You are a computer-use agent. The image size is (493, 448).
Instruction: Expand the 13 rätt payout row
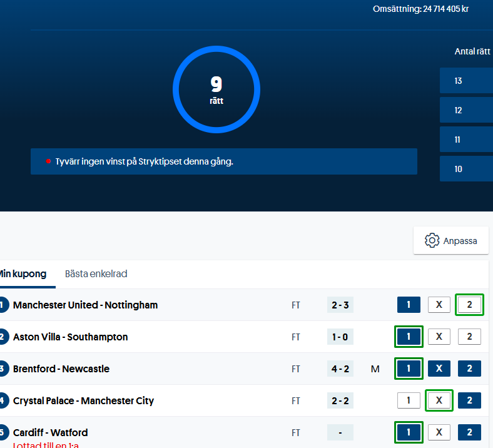point(466,81)
